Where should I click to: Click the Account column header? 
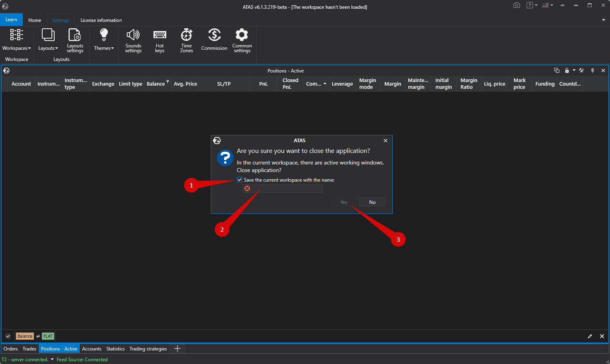[21, 84]
